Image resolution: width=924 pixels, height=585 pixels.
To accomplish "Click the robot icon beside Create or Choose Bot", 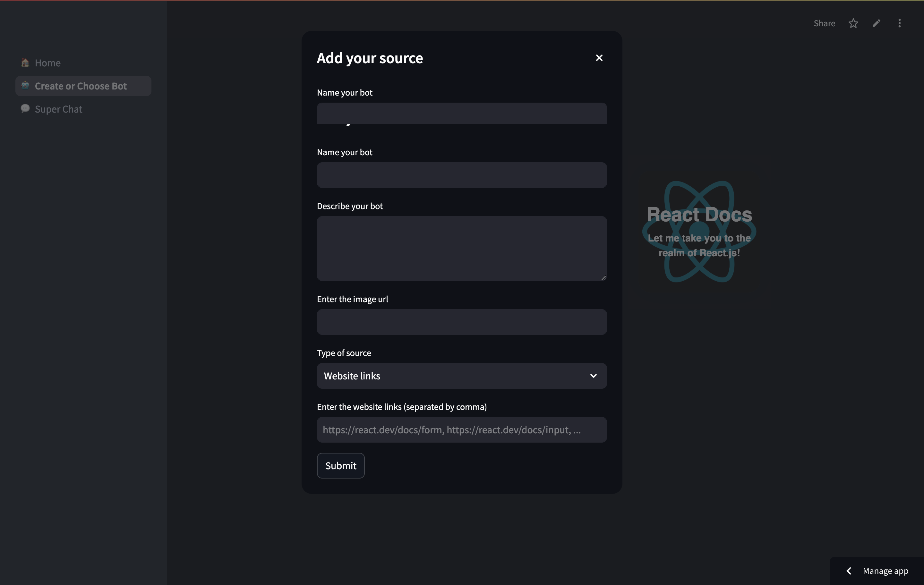I will 25,86.
